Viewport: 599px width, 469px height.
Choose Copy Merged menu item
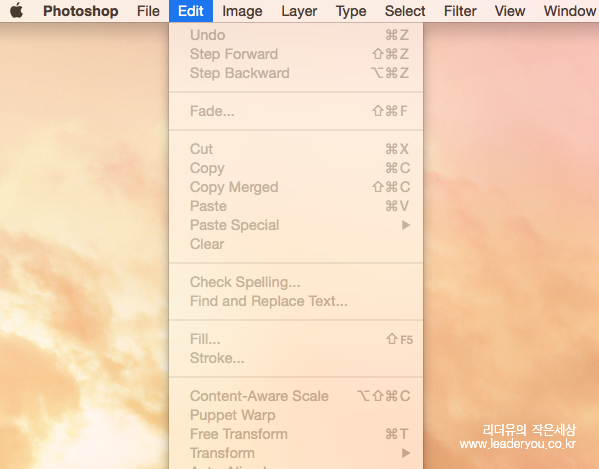(296, 187)
